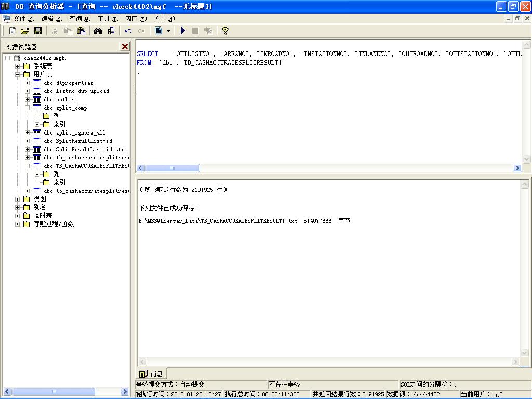Click the SQL editor horizontal scrollbar thumb
This screenshot has height=399, width=532.
172,168
